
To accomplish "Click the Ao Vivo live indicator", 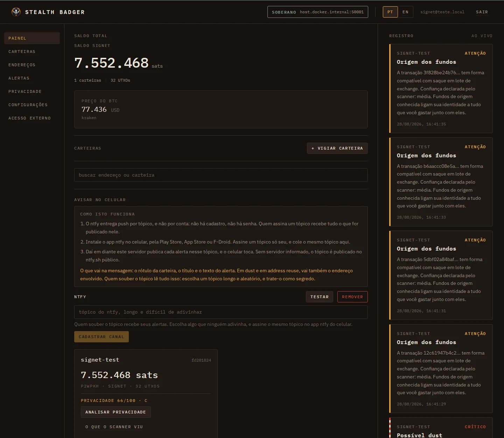I will (482, 36).
